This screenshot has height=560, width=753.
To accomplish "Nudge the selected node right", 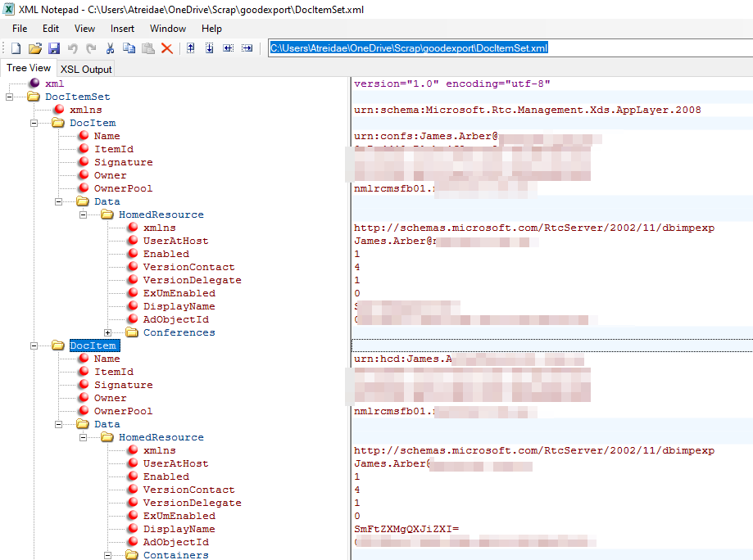I will pyautogui.click(x=247, y=48).
